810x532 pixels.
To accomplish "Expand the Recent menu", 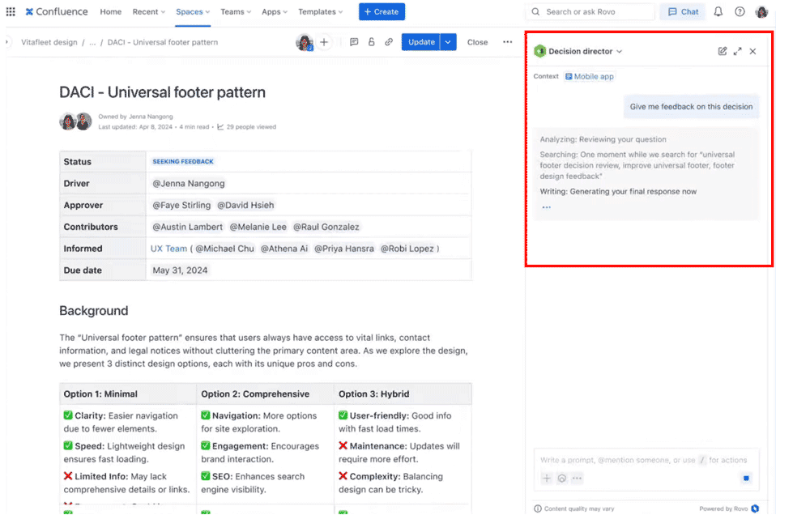I will pyautogui.click(x=149, y=12).
